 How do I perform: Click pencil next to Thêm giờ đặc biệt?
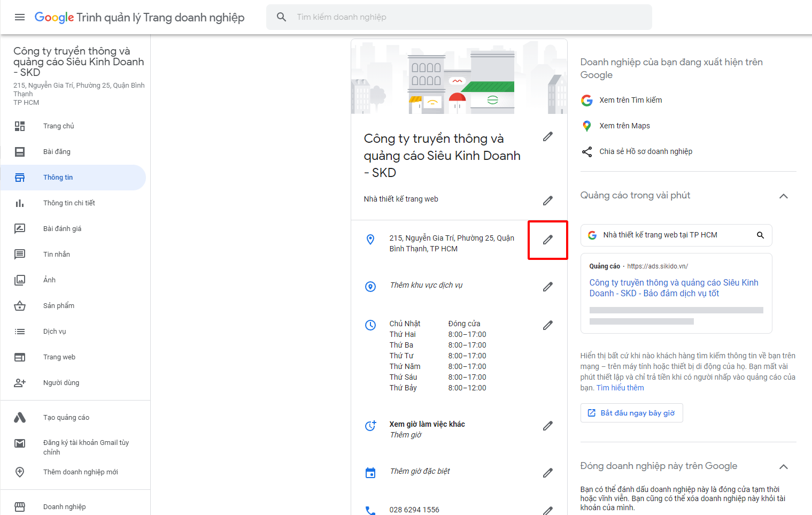[547, 473]
